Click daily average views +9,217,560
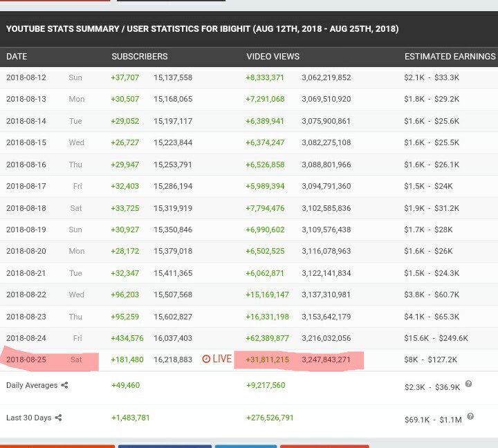The image size is (498, 448). [x=266, y=385]
